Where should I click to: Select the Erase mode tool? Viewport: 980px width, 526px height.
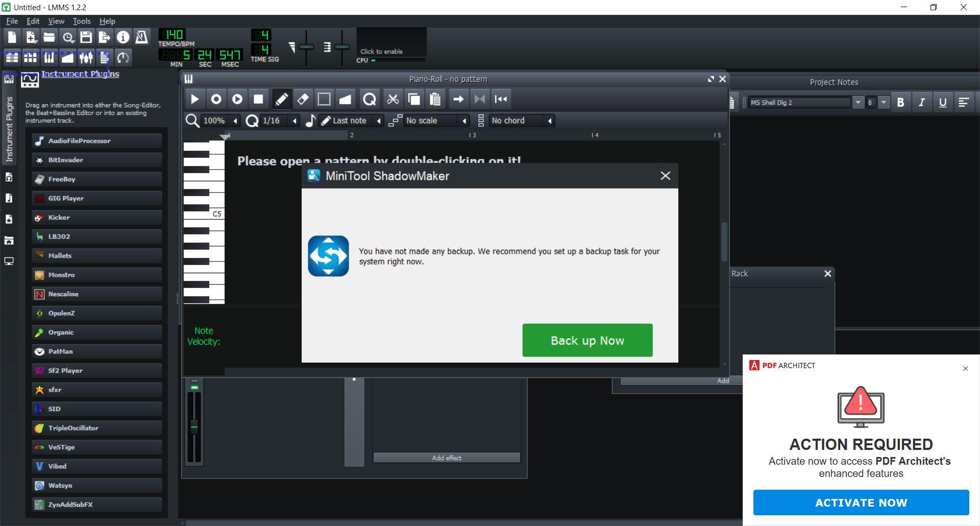coord(303,99)
